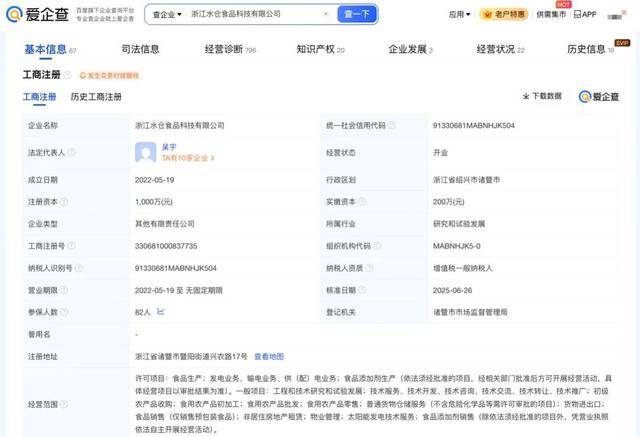
Task: Click the help icon beside 参保人数
Action: click(63, 312)
